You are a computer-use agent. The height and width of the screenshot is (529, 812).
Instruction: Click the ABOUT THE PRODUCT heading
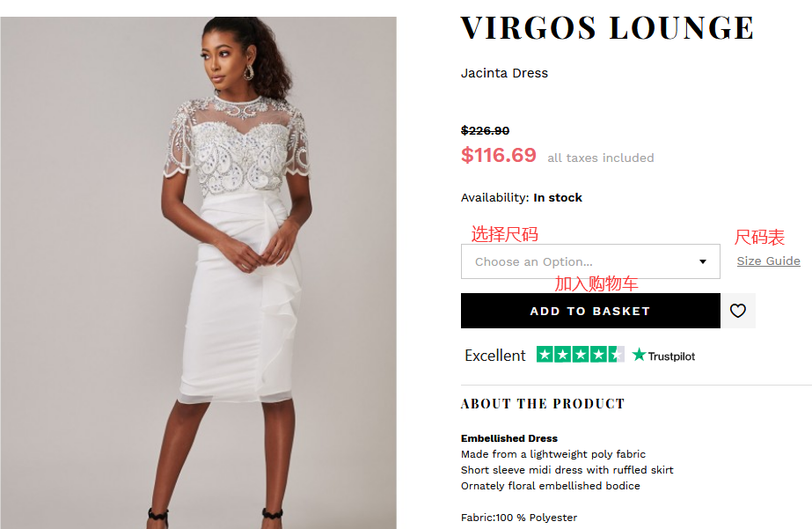pos(543,404)
